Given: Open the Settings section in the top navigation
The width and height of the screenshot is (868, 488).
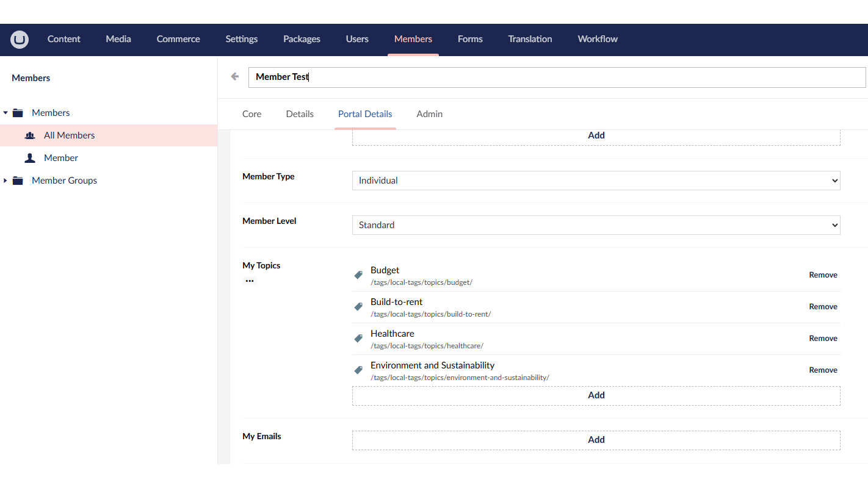Looking at the screenshot, I should (x=241, y=39).
